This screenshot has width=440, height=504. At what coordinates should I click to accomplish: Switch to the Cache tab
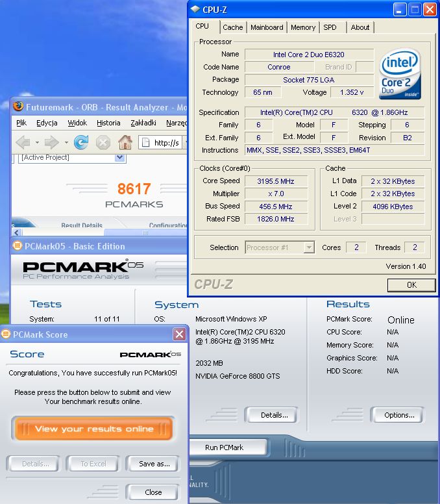[233, 27]
